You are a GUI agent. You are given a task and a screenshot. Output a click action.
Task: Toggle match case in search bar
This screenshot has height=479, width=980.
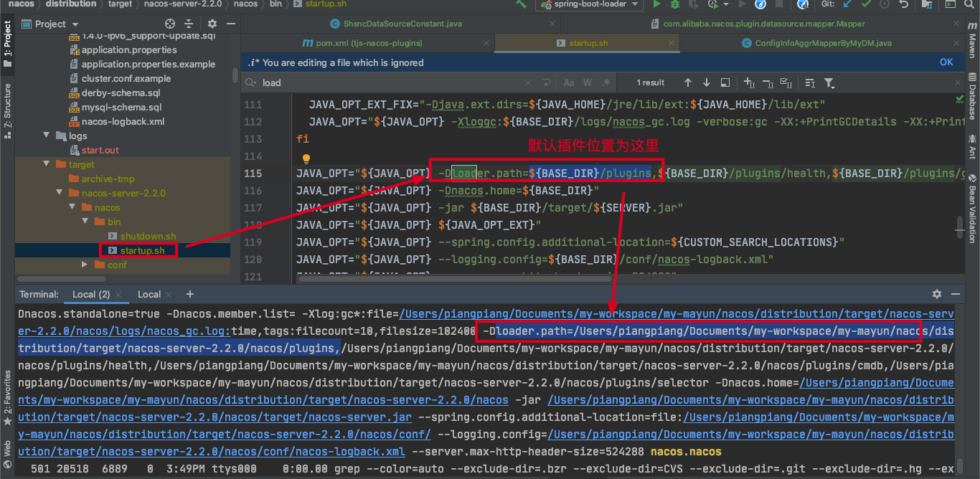(569, 82)
